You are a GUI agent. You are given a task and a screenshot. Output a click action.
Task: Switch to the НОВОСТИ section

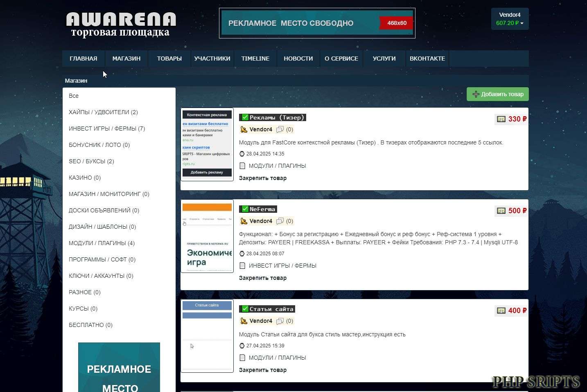click(298, 59)
